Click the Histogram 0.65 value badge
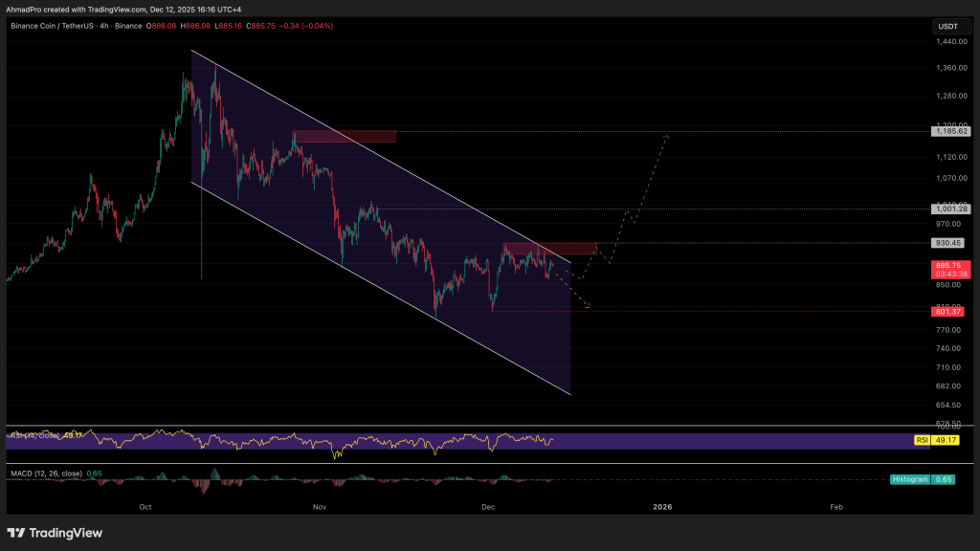The height and width of the screenshot is (551, 980). coord(933,478)
